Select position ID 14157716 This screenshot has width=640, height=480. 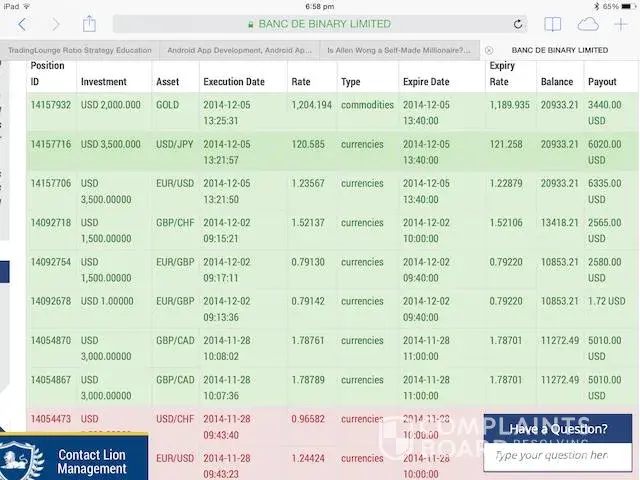pos(51,144)
